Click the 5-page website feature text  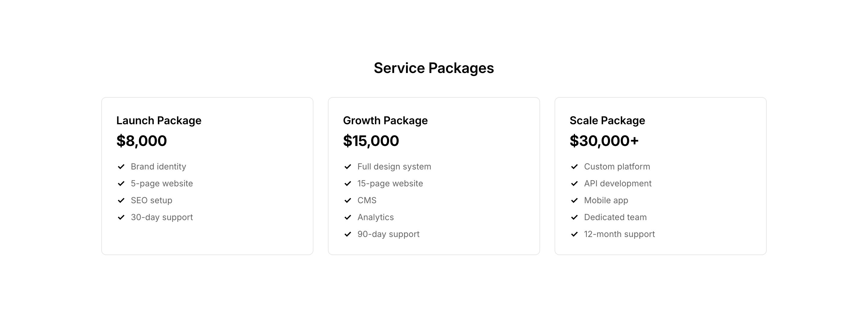162,183
